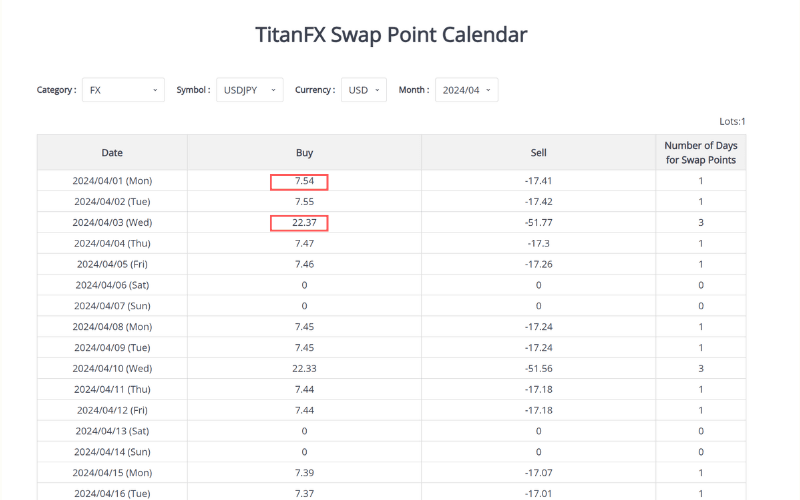Click the 2024/04/03 (Wed) date cell
The width and height of the screenshot is (800, 500).
tap(112, 223)
